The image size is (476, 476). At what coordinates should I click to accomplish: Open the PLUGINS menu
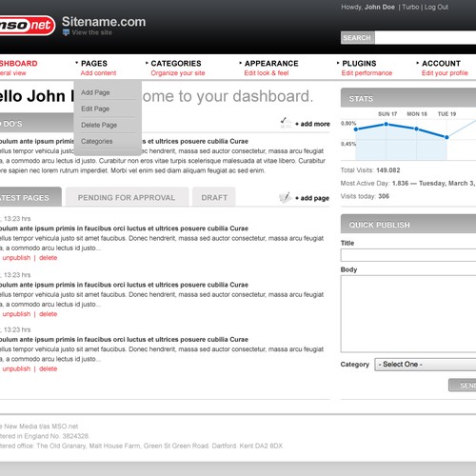click(x=359, y=63)
